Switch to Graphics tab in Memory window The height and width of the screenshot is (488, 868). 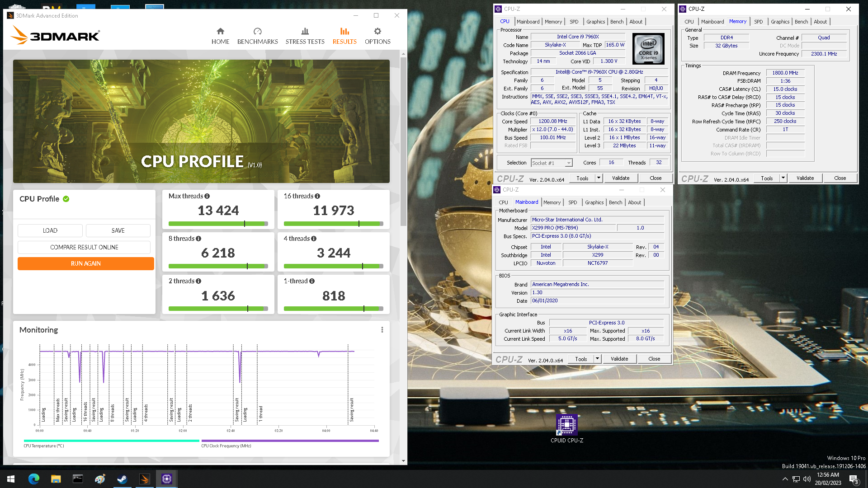coord(780,22)
